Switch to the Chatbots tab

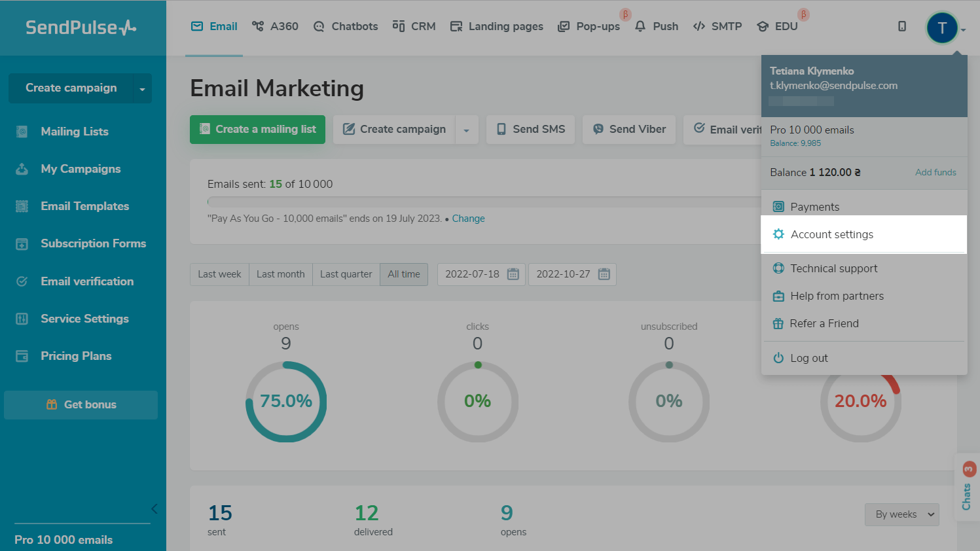[x=346, y=26]
